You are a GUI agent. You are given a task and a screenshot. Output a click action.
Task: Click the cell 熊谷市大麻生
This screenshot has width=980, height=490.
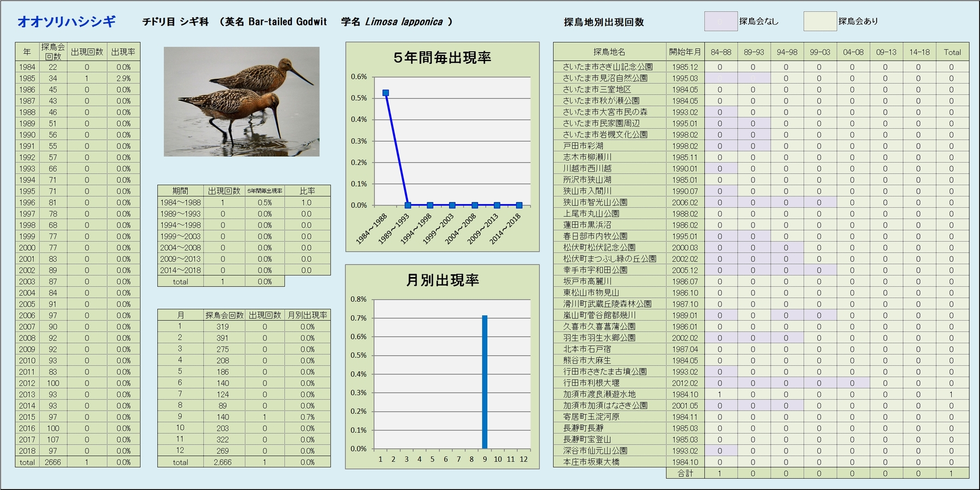609,360
